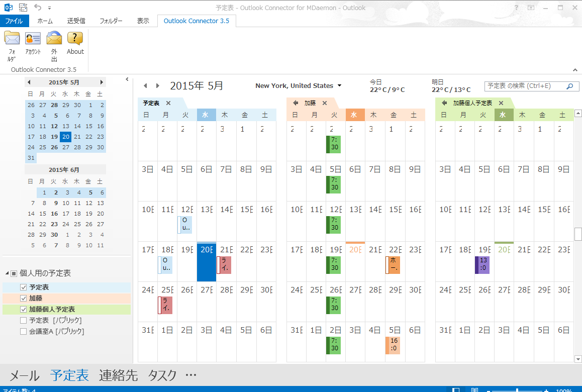This screenshot has height=392, width=582.
Task: Open the About icon in ribbon
Action: click(75, 39)
